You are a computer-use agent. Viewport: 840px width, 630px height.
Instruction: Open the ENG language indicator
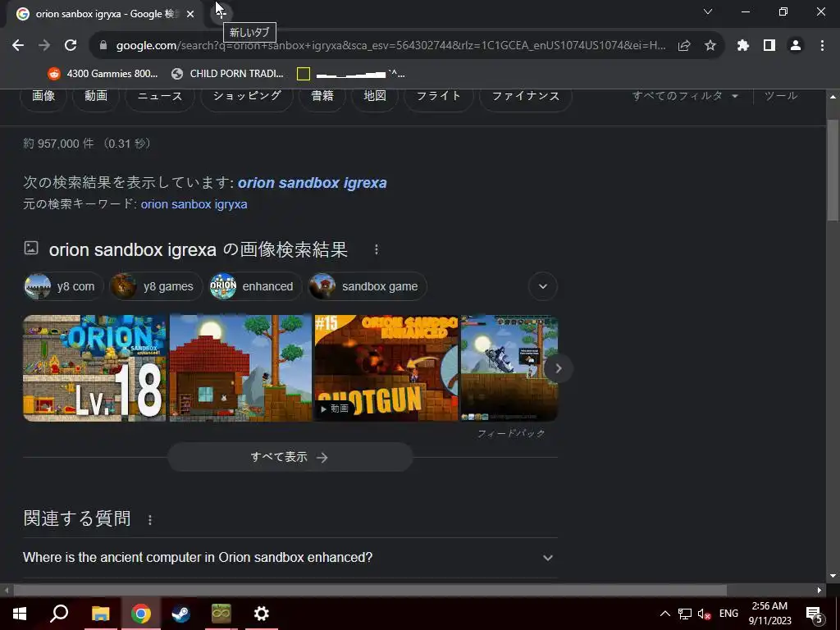tap(728, 614)
